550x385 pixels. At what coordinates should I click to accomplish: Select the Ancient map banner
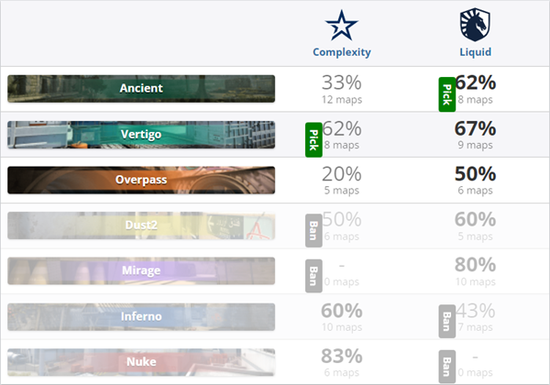[x=141, y=89]
